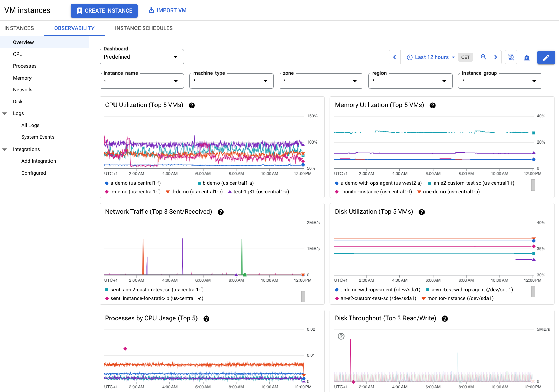The image size is (559, 392).
Task: Open the IMPORT VM link
Action: point(167,10)
